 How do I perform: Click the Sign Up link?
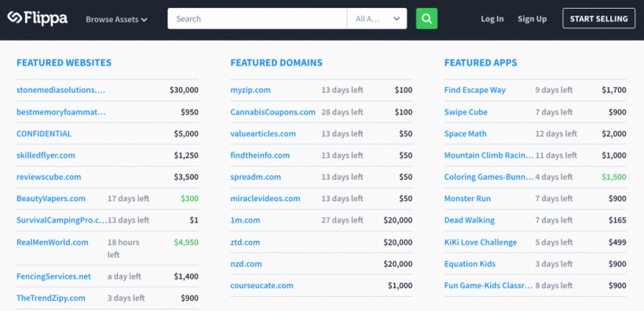pos(532,19)
